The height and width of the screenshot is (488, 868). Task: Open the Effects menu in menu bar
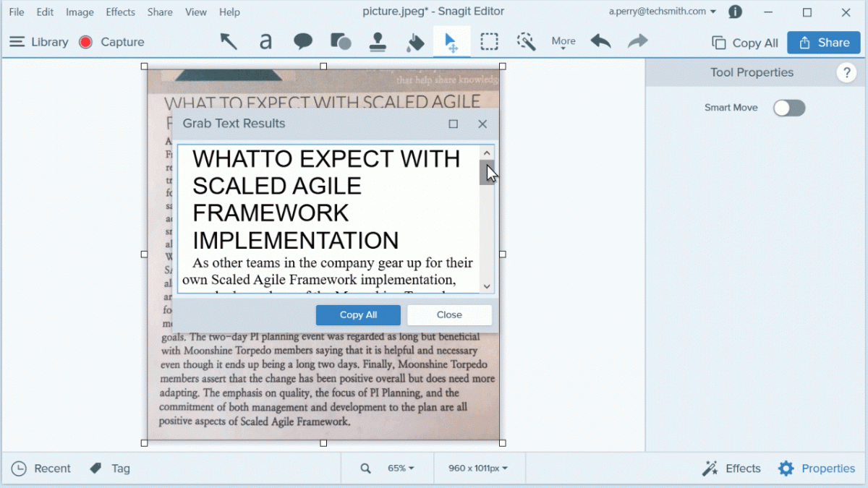[x=120, y=12]
